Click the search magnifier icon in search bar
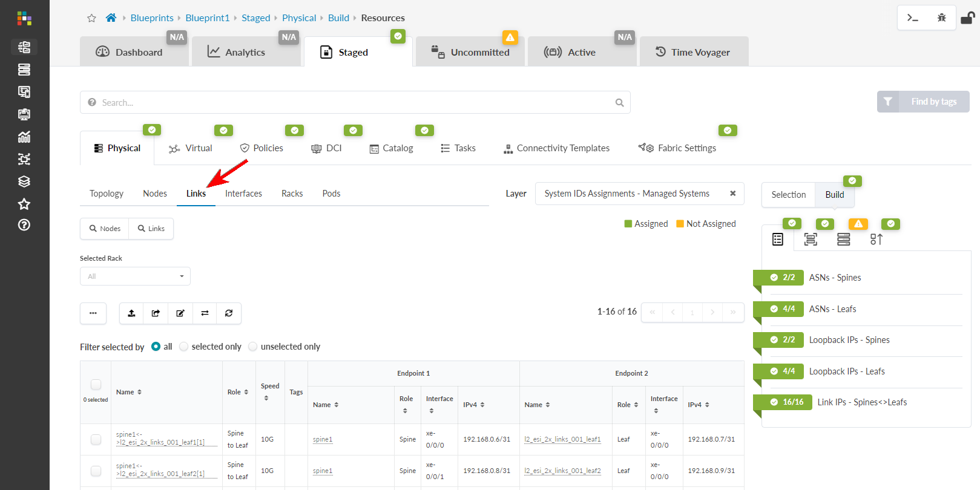Viewport: 980px width, 490px height. [x=619, y=103]
